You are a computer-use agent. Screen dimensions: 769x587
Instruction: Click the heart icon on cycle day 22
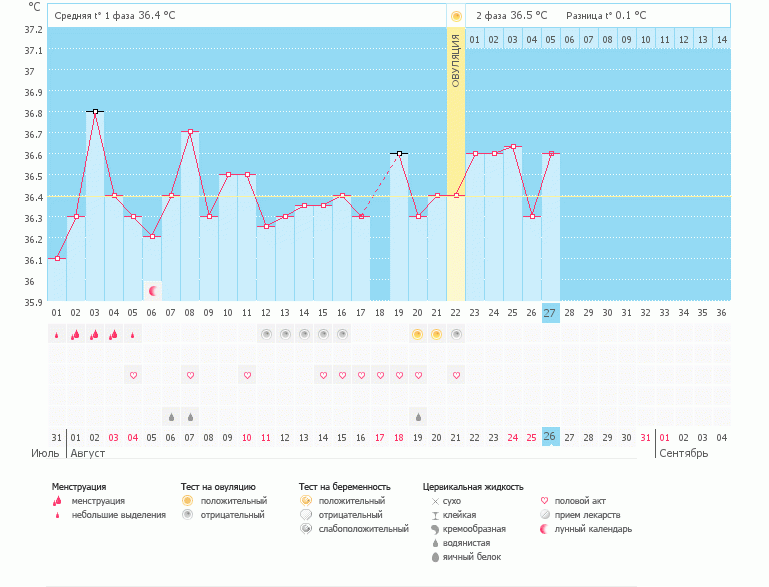point(456,375)
